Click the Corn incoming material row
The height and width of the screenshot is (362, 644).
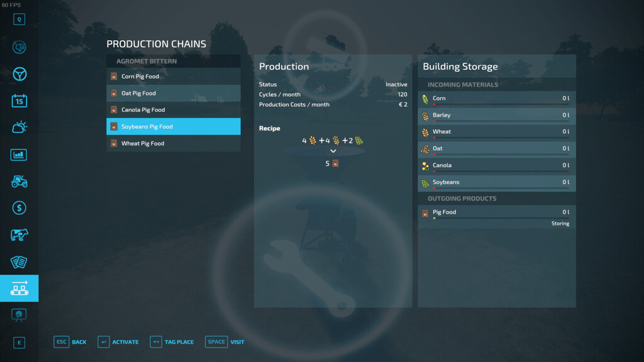497,99
